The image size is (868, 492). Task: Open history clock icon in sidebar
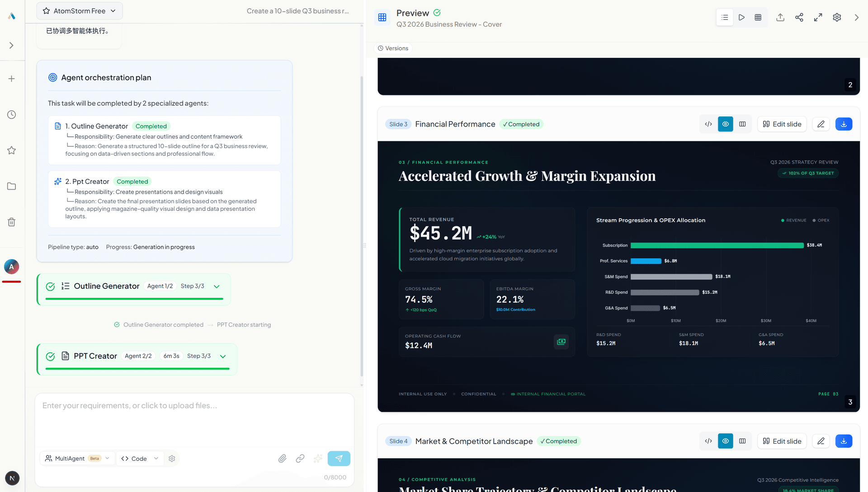(x=12, y=115)
